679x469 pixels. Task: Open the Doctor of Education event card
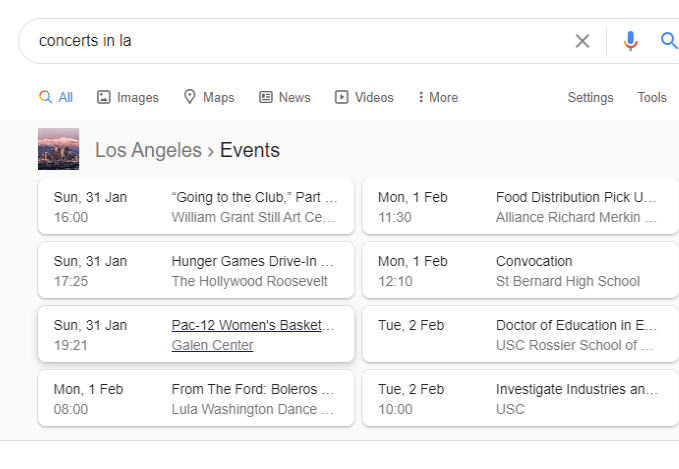[520, 334]
